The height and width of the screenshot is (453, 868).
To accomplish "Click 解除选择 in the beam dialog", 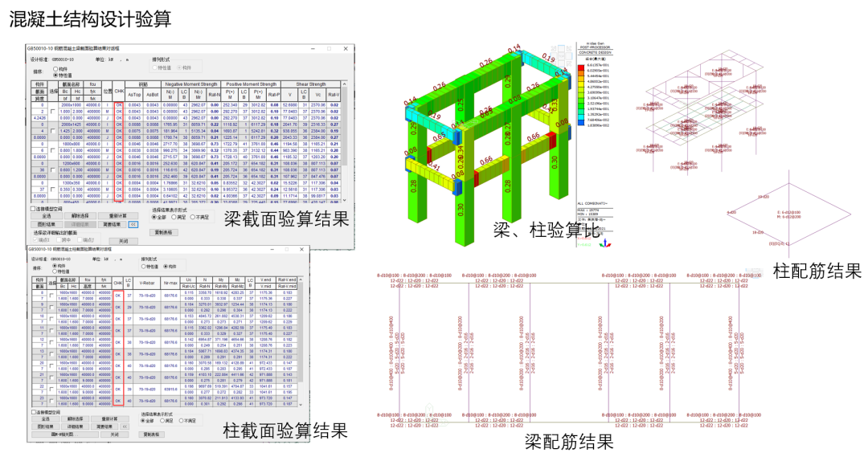I will [x=80, y=216].
